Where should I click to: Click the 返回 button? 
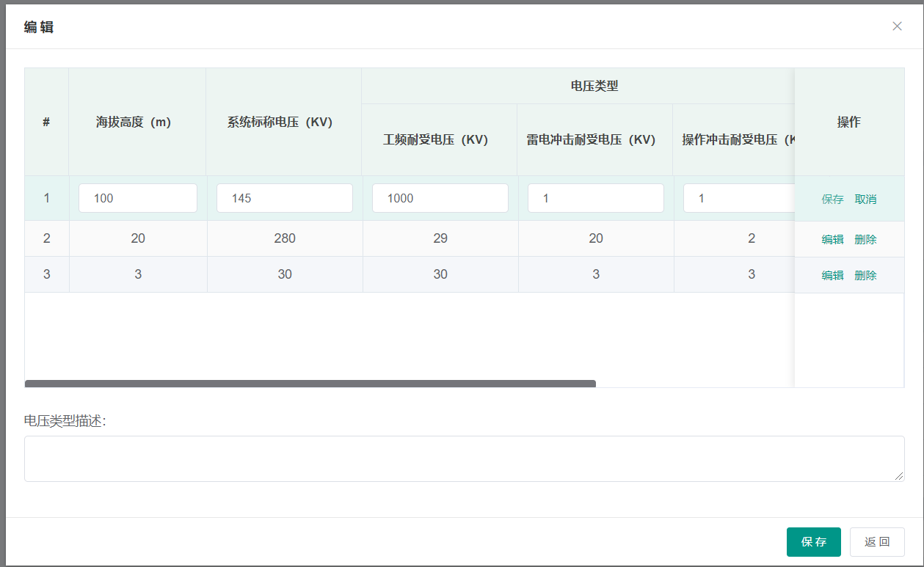876,541
